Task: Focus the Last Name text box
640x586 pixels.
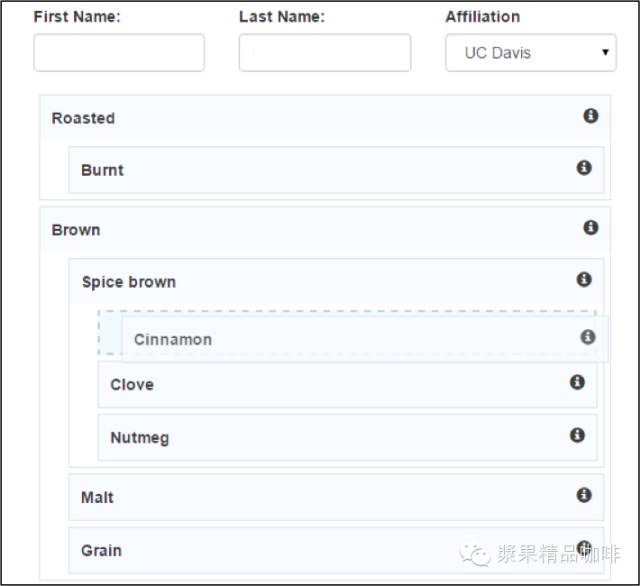Action: tap(325, 53)
